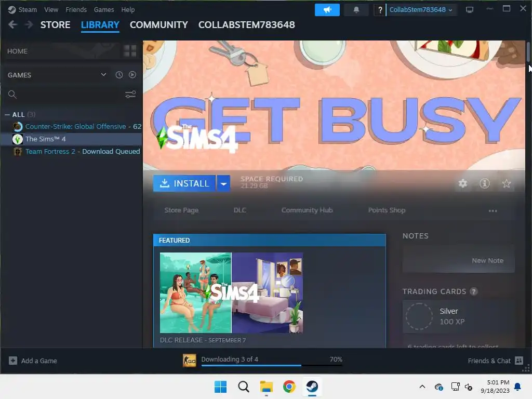Sort games by recent activity clock icon
The height and width of the screenshot is (399, 532).
tap(119, 75)
